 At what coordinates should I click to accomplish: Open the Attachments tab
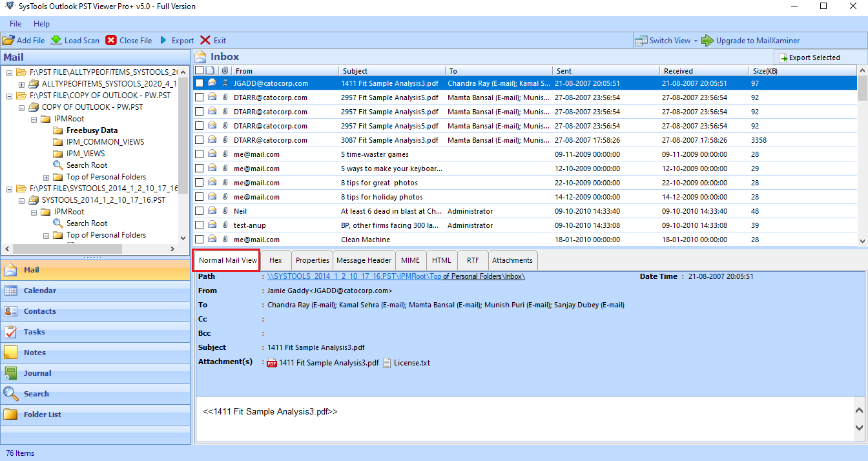(x=513, y=260)
